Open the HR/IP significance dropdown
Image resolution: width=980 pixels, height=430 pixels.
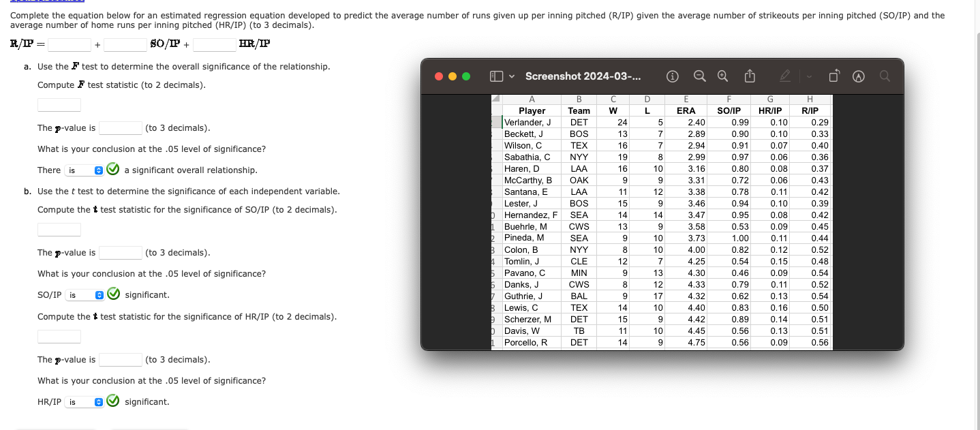point(85,401)
